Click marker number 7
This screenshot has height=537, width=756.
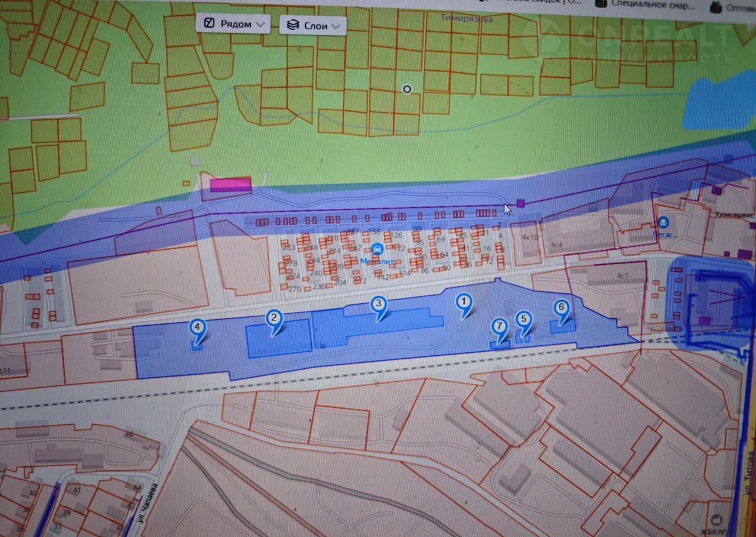pos(500,328)
